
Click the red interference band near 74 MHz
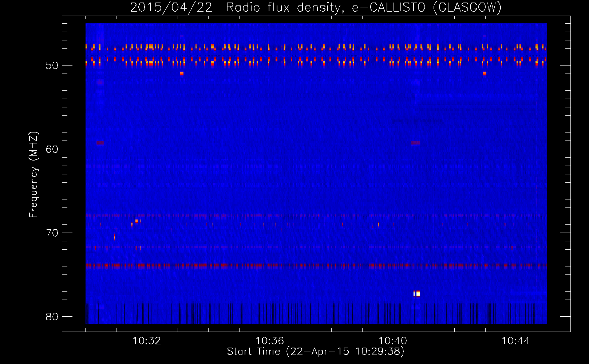(316, 266)
